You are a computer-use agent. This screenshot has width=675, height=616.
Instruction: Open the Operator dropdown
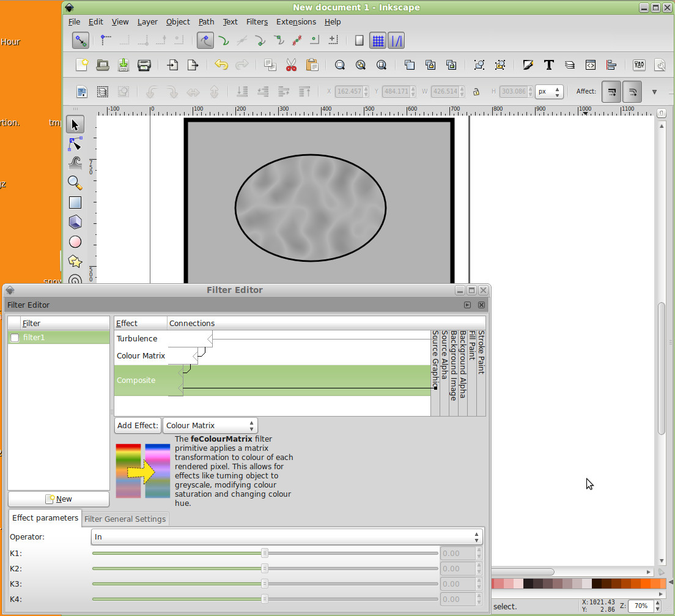[x=286, y=537]
